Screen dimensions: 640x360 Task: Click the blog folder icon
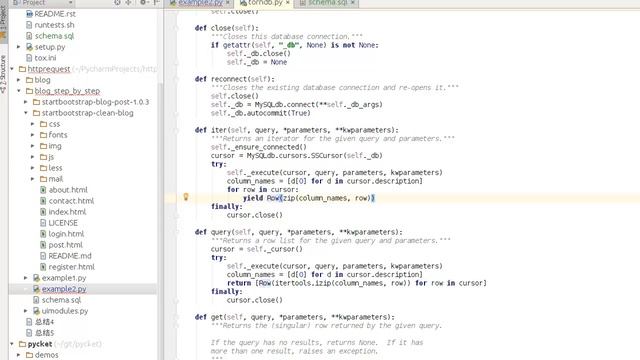[x=29, y=80]
